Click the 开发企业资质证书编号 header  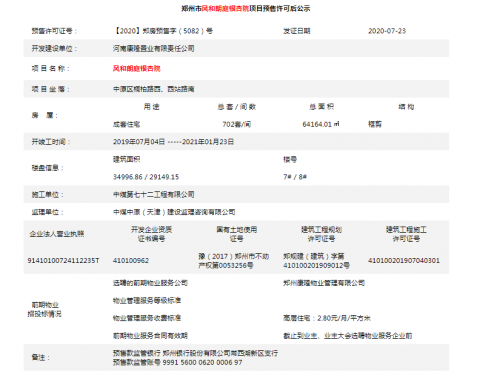click(x=151, y=234)
